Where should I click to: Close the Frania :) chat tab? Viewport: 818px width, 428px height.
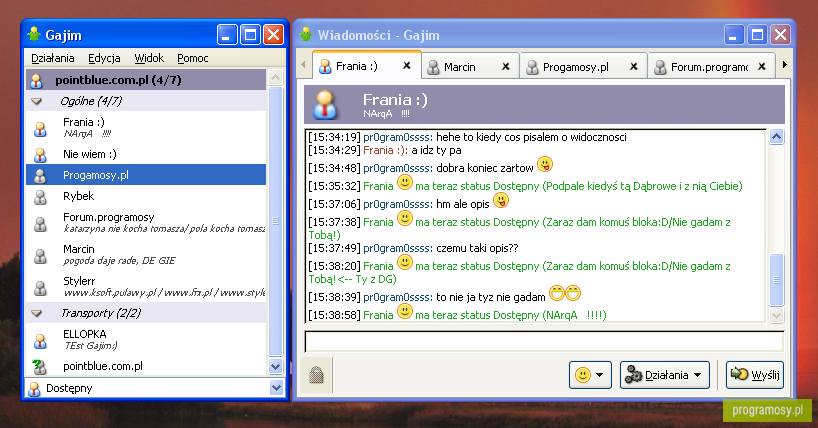click(x=407, y=66)
